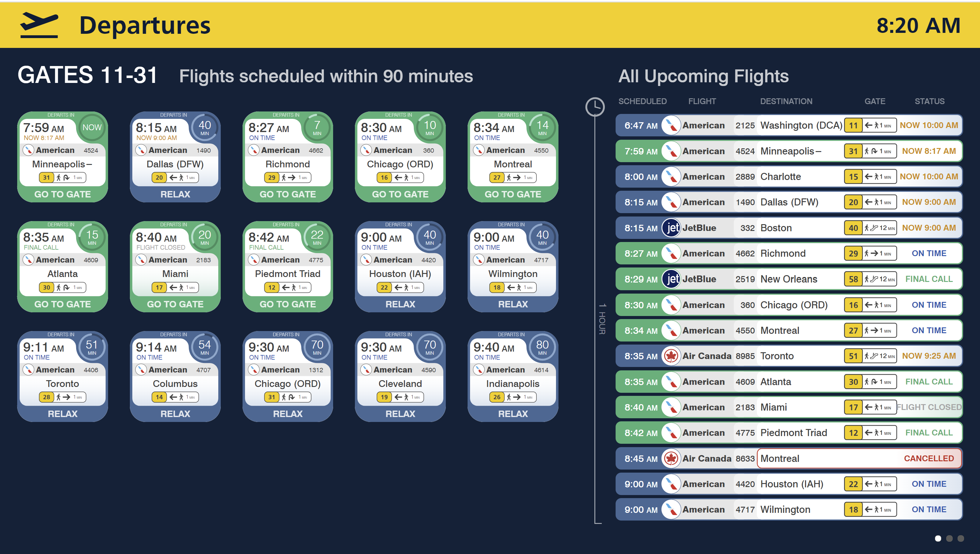This screenshot has height=554, width=980.
Task: Click the JetBlue logo in the New Orleans row
Action: pos(671,279)
